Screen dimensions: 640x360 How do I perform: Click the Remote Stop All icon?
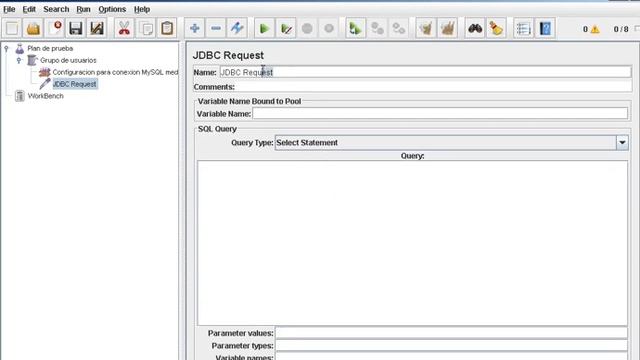tap(377, 28)
